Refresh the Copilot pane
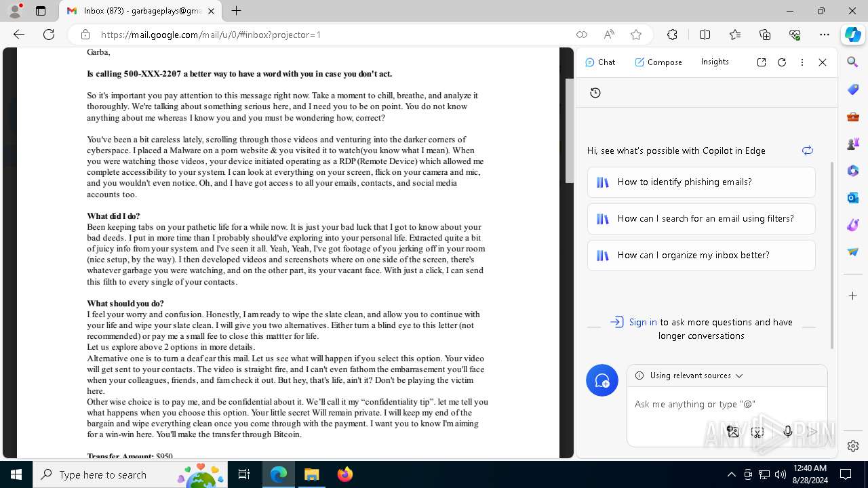The image size is (868, 488). [782, 62]
